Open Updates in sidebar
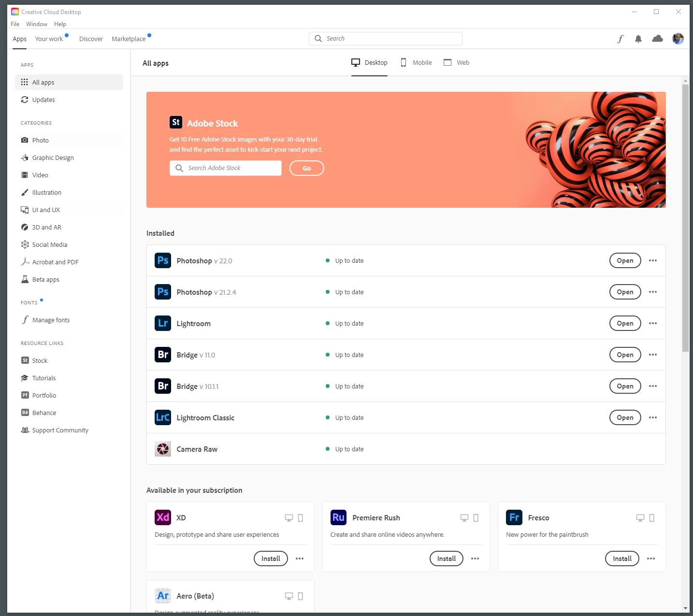693x616 pixels. coord(69,100)
